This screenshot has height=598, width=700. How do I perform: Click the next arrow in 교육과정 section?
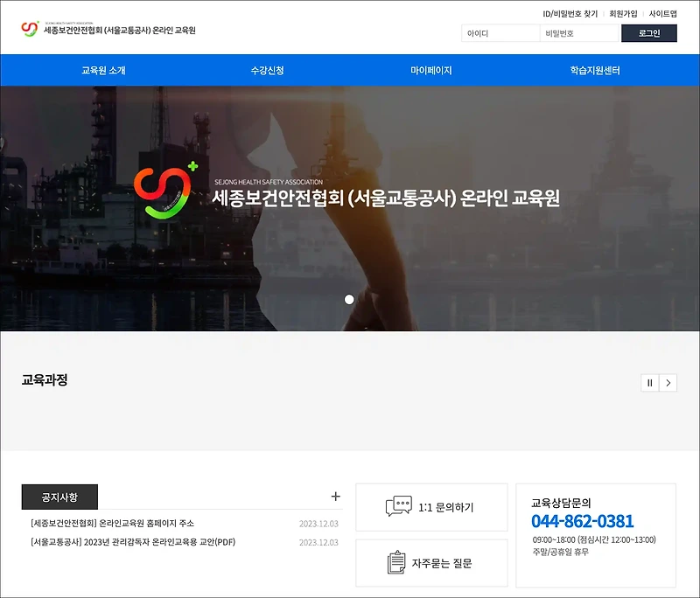pyautogui.click(x=670, y=382)
